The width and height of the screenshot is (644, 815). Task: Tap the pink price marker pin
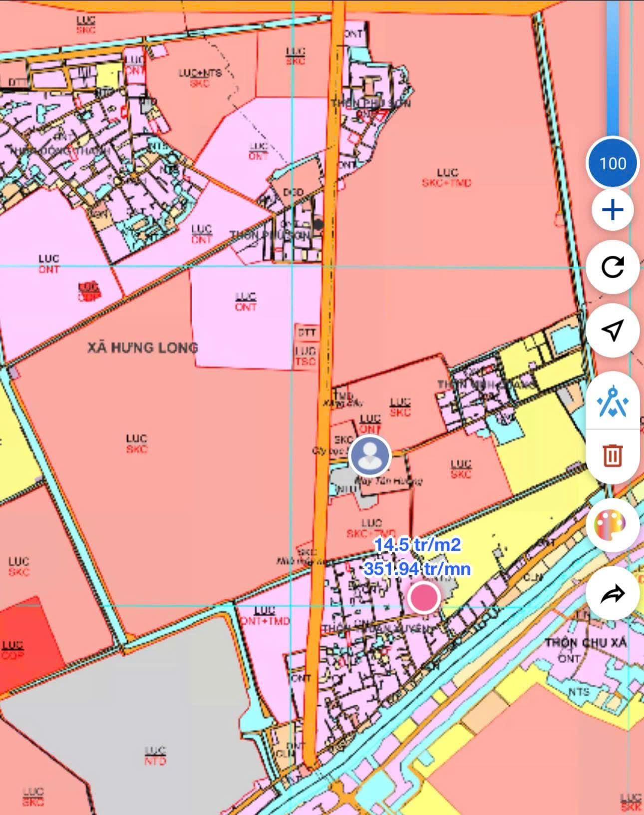click(x=424, y=598)
